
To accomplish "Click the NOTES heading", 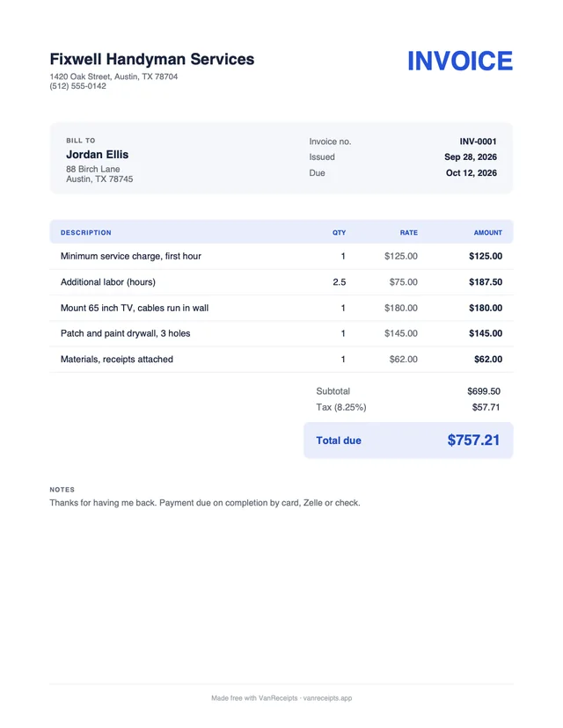I will click(x=62, y=490).
